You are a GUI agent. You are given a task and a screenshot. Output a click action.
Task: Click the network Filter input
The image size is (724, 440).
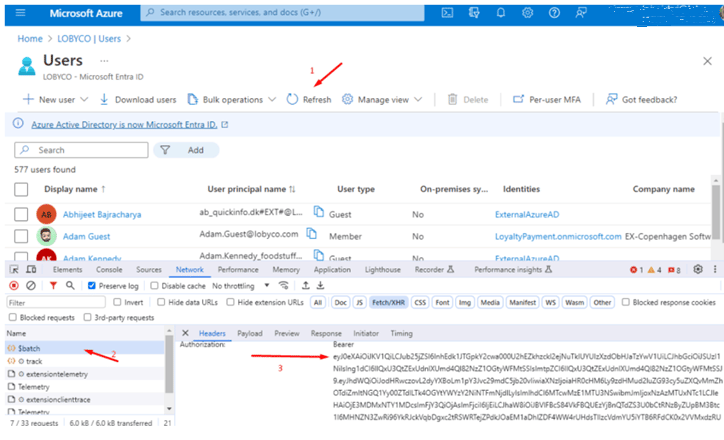tap(56, 302)
